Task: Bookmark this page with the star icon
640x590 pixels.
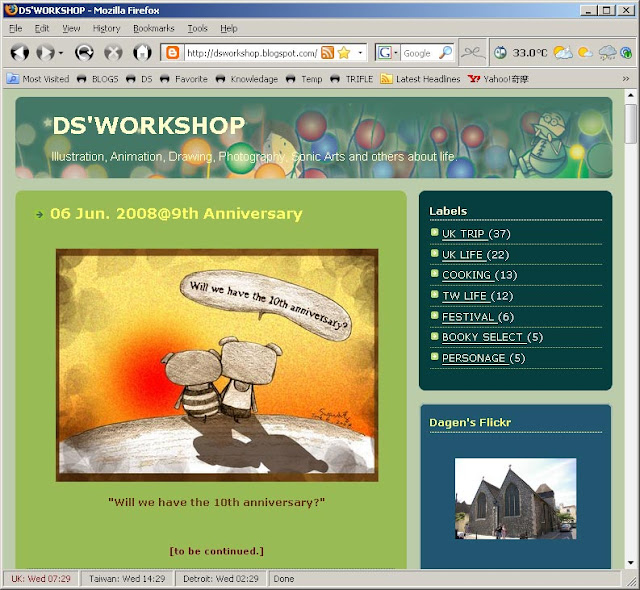Action: tap(344, 53)
